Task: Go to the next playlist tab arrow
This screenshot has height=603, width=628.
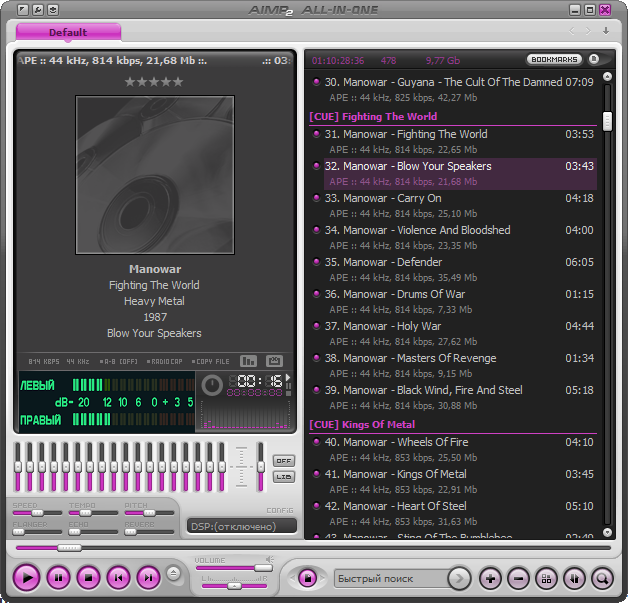Action: point(588,31)
